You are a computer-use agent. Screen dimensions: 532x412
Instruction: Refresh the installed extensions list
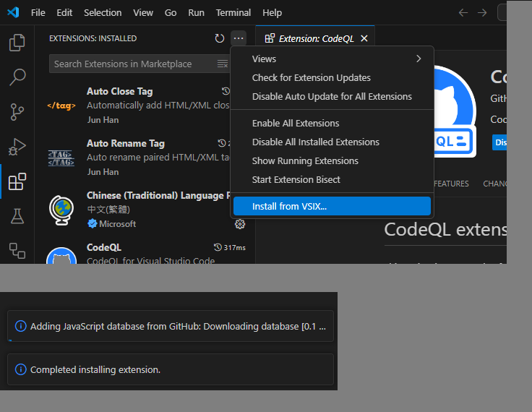coord(220,38)
